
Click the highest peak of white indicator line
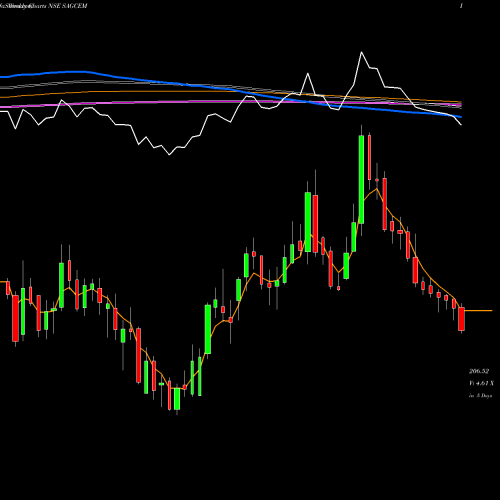361,52
